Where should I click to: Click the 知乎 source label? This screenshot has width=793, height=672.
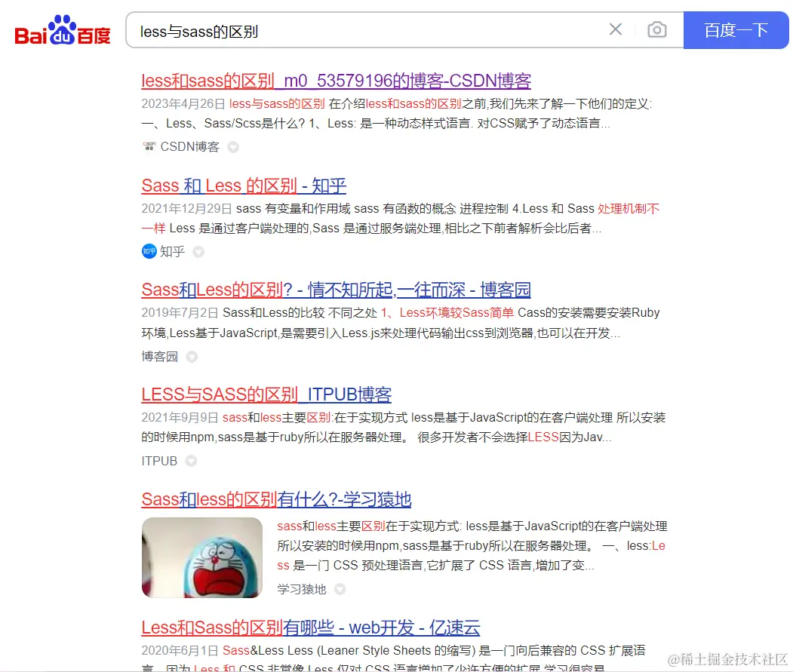(172, 251)
